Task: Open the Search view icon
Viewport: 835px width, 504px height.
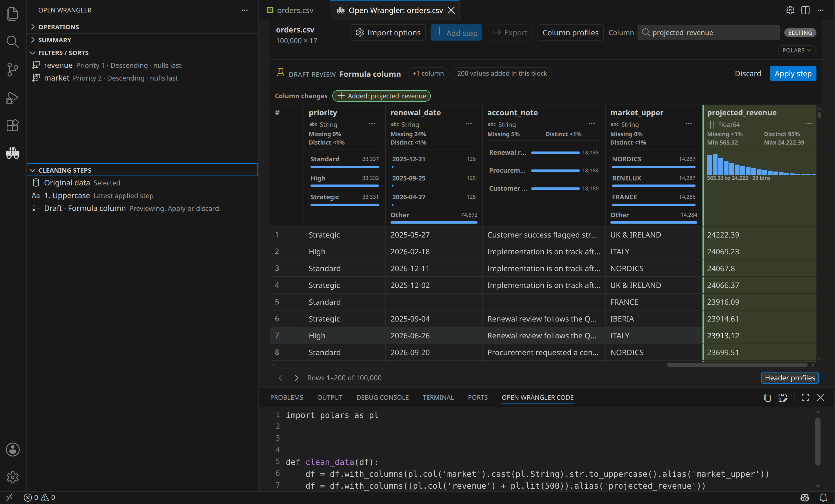Action: [12, 41]
